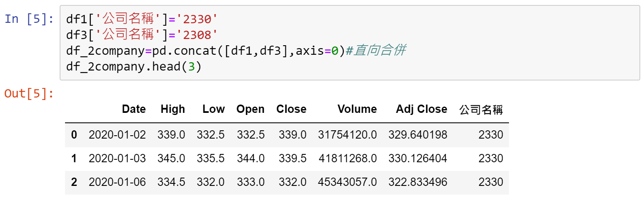The height and width of the screenshot is (200, 644).
Task: Click the Adj Close column header
Action: [x=422, y=109]
